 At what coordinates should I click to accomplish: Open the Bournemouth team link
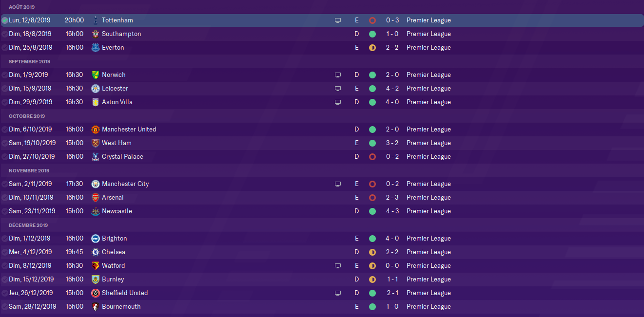(x=121, y=307)
